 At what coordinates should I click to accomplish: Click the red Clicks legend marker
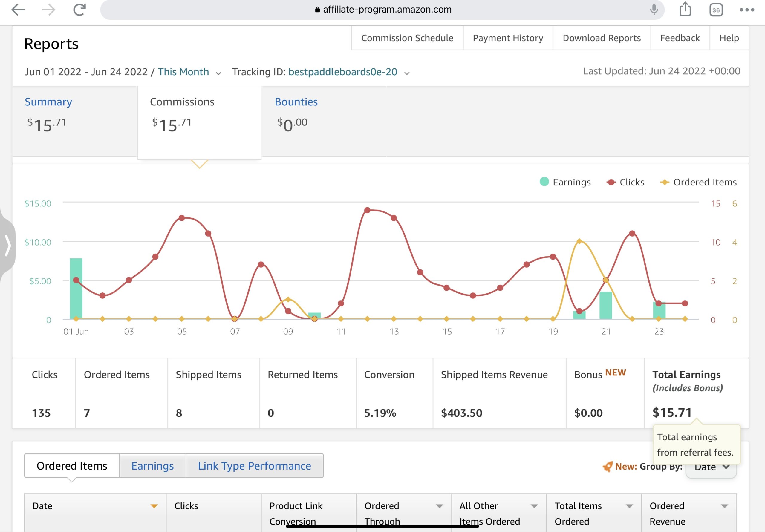tap(611, 182)
